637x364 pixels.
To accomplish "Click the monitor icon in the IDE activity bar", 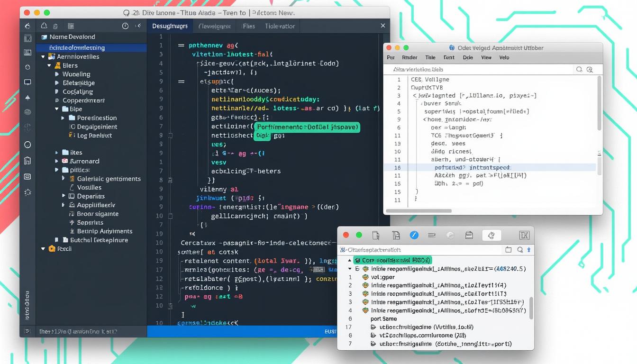I will point(27,82).
